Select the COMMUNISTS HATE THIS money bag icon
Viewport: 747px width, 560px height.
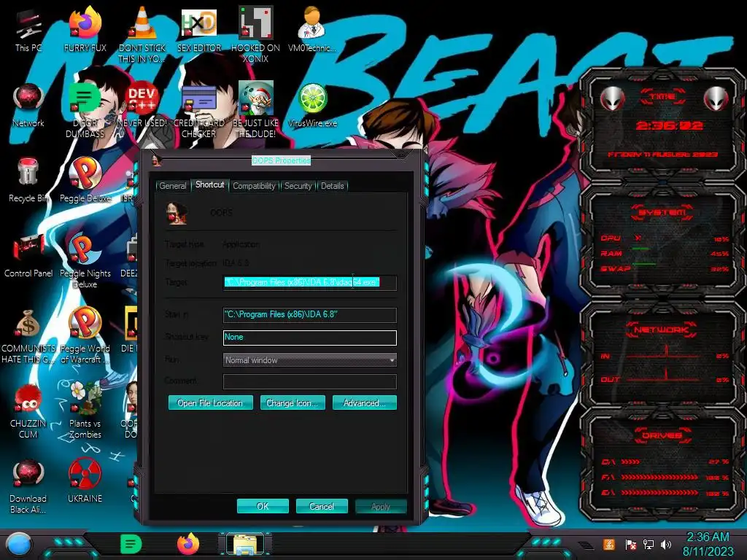[28, 335]
